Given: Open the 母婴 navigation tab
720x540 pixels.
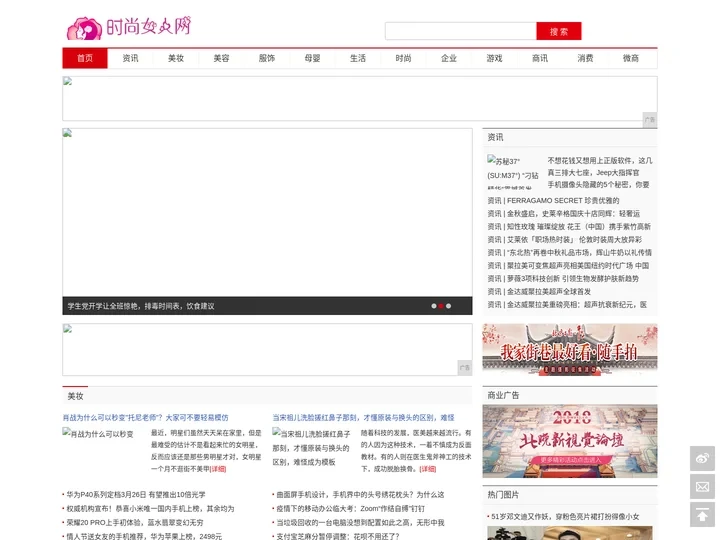Looking at the screenshot, I should (x=312, y=58).
